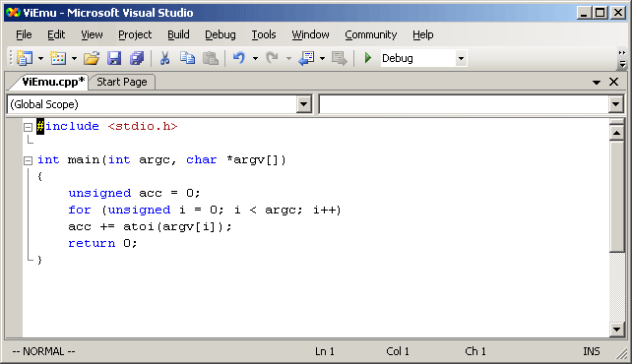Click the toolbar options overflow arrows
The width and height of the screenshot is (632, 364).
(x=622, y=58)
